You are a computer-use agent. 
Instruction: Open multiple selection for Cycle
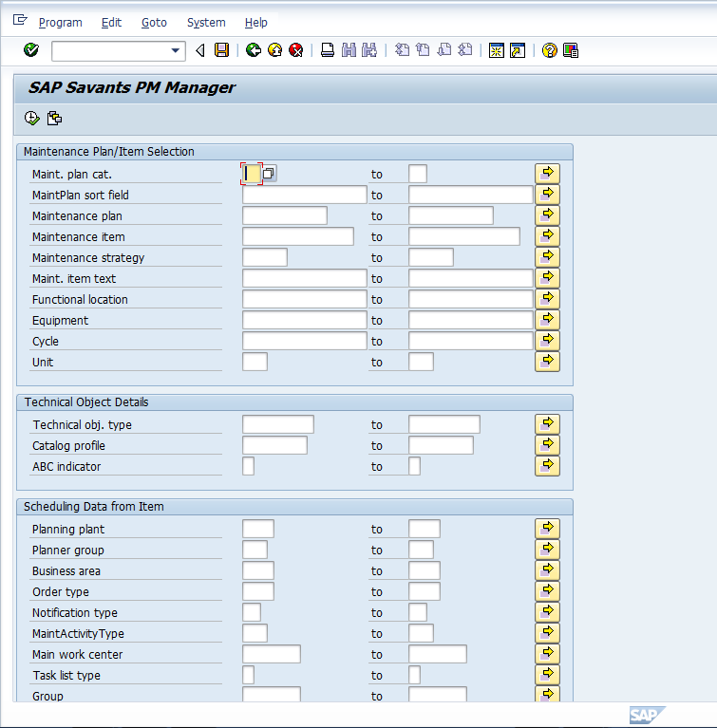pyautogui.click(x=547, y=341)
